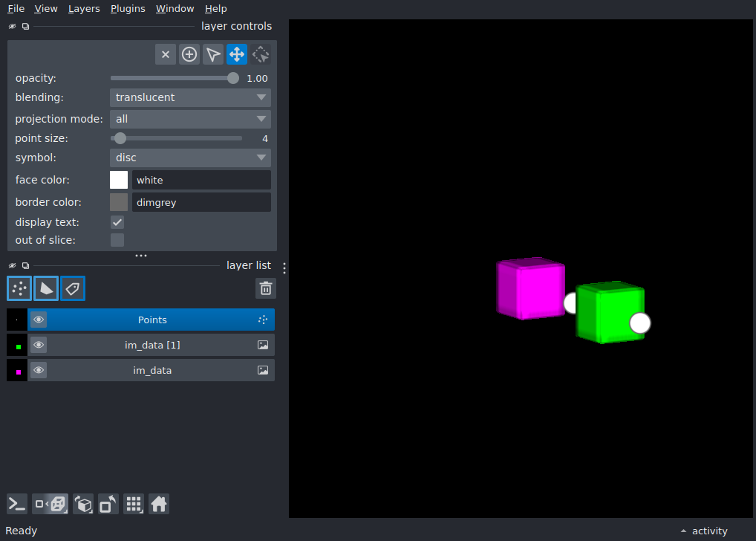Click the delete selected points button
This screenshot has height=541, width=756.
(166, 54)
